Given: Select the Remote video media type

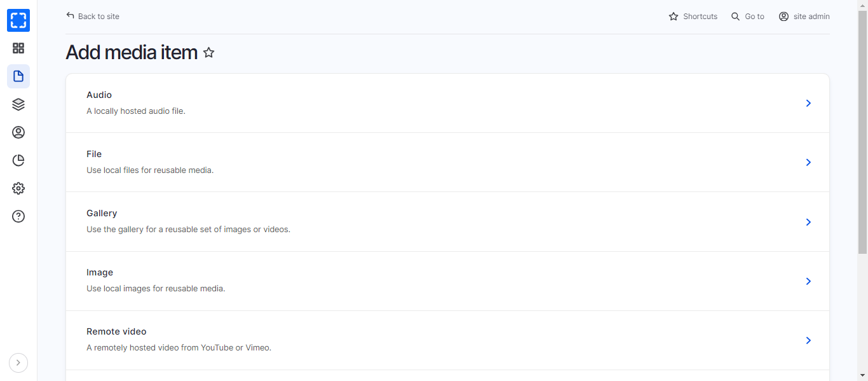Looking at the screenshot, I should click(x=447, y=340).
